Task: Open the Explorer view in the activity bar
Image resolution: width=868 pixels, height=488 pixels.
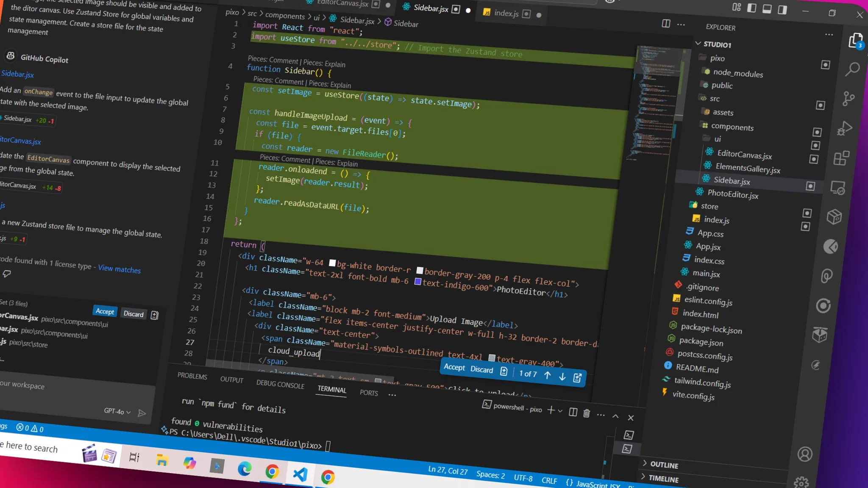Action: point(855,41)
